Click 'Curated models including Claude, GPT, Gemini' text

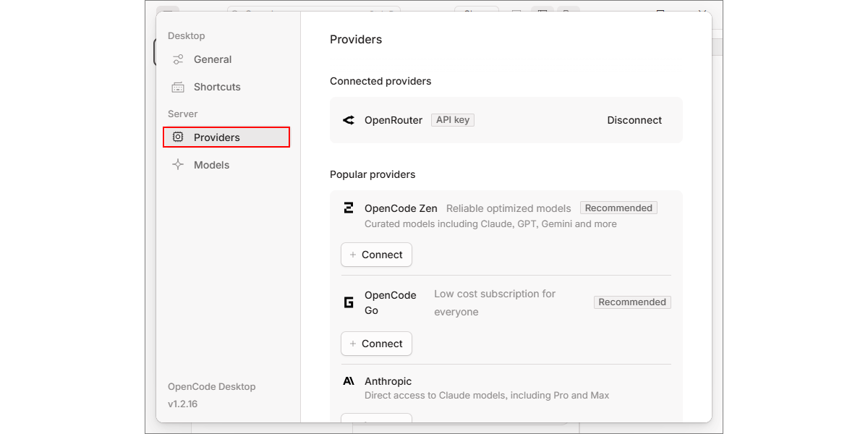pos(490,224)
